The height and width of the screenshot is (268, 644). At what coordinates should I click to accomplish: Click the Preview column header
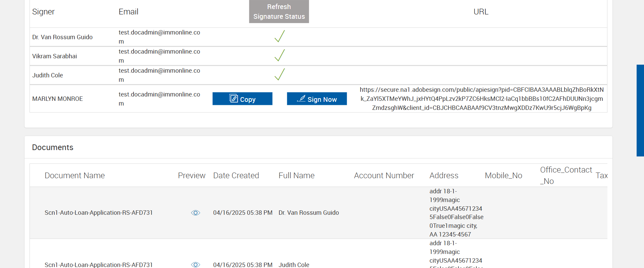pyautogui.click(x=192, y=176)
